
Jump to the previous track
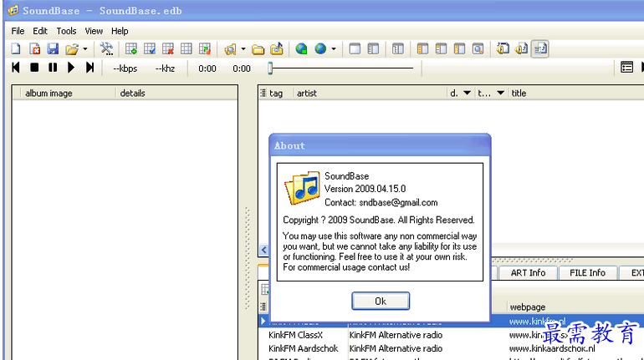[x=16, y=68]
